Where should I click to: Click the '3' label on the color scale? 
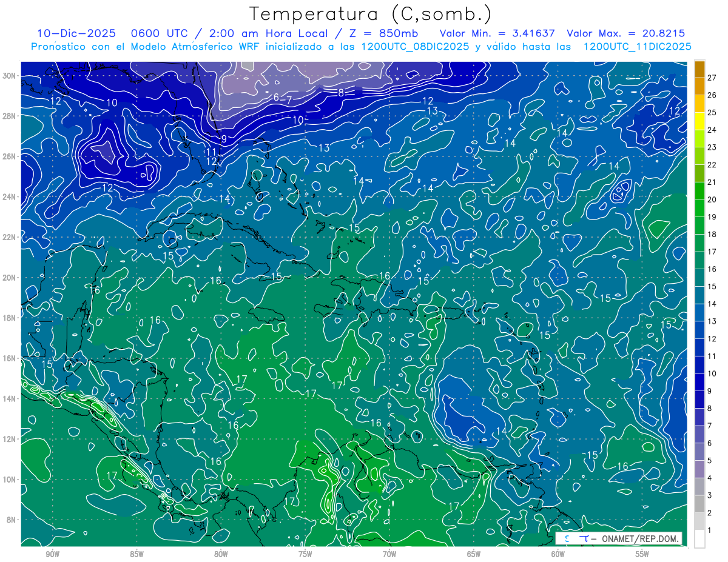click(x=710, y=496)
